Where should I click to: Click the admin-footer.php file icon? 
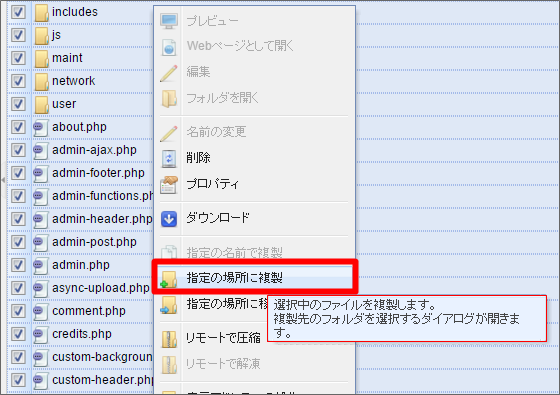40,174
